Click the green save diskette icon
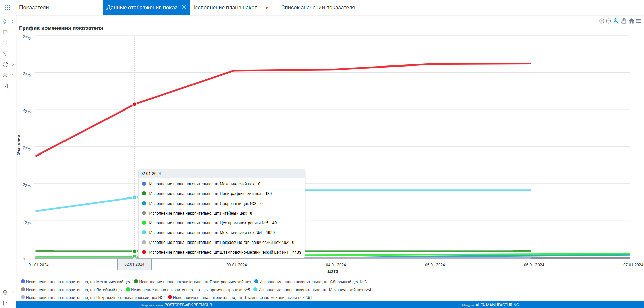This screenshot has height=308, width=644. tap(5, 32)
